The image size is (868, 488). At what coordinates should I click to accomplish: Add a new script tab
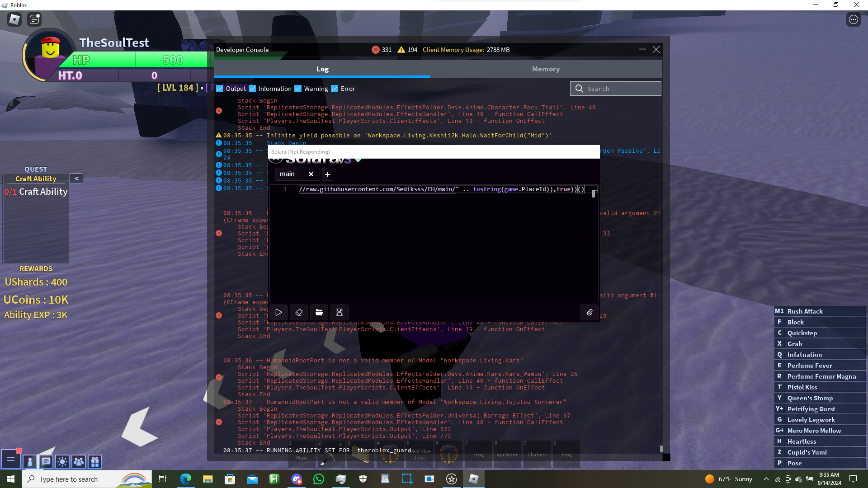[x=328, y=174]
